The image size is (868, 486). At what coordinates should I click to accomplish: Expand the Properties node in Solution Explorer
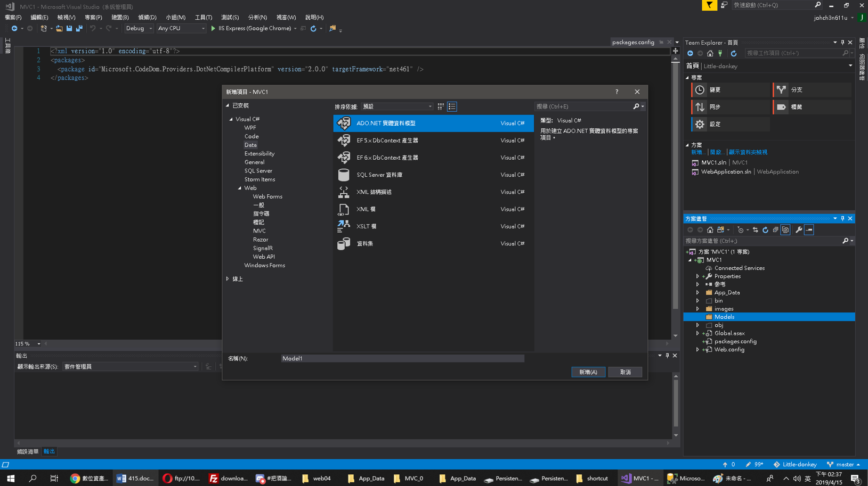[697, 276]
